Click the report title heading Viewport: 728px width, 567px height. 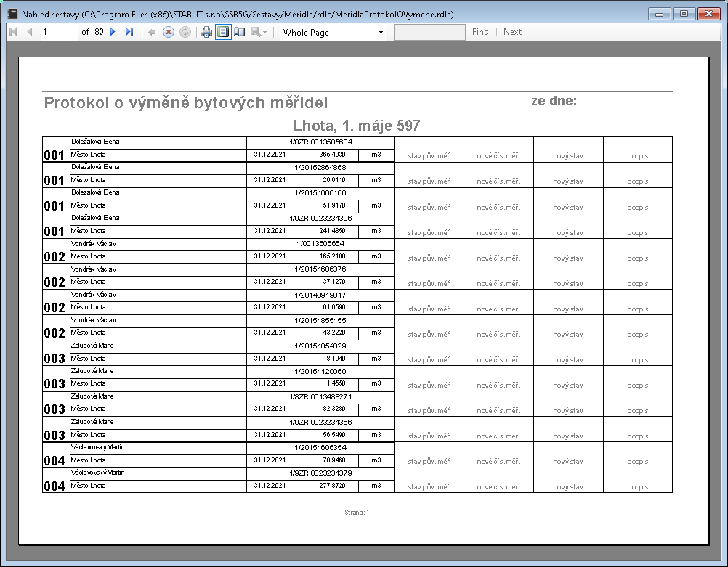[186, 102]
